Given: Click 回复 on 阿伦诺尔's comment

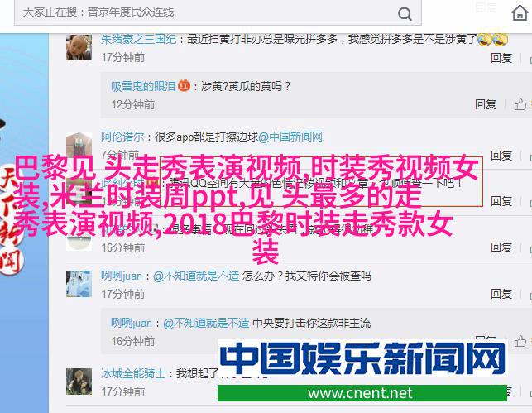Looking at the screenshot, I should click(x=501, y=156).
